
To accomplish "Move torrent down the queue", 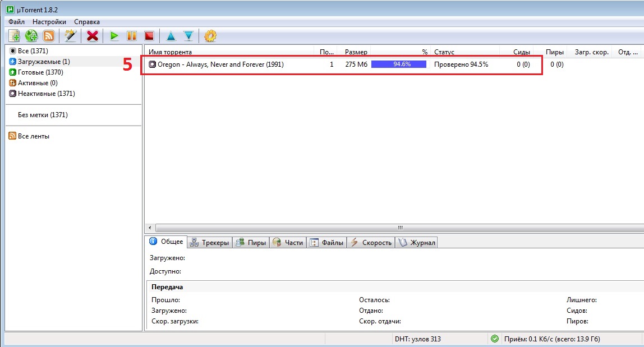I will pos(188,36).
